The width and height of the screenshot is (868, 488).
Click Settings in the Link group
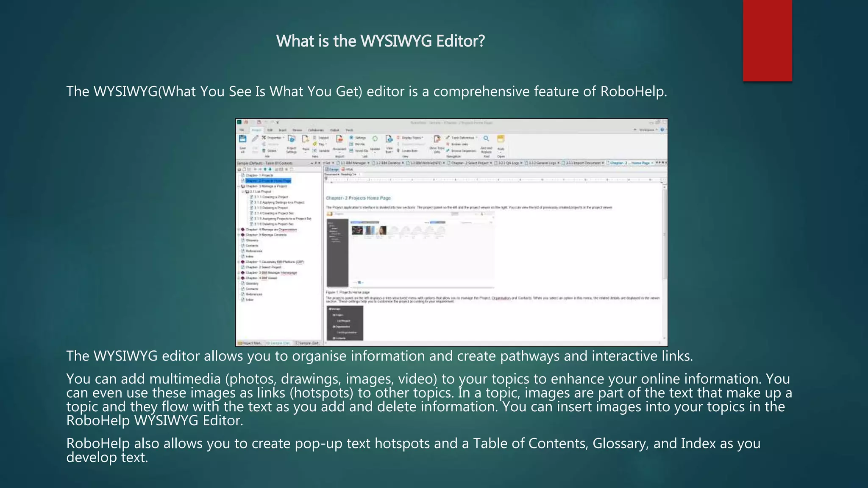tap(358, 138)
